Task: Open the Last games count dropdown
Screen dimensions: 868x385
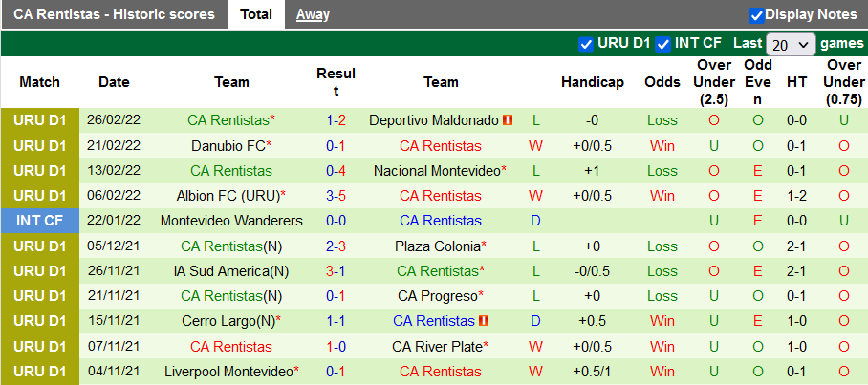Action: click(790, 45)
